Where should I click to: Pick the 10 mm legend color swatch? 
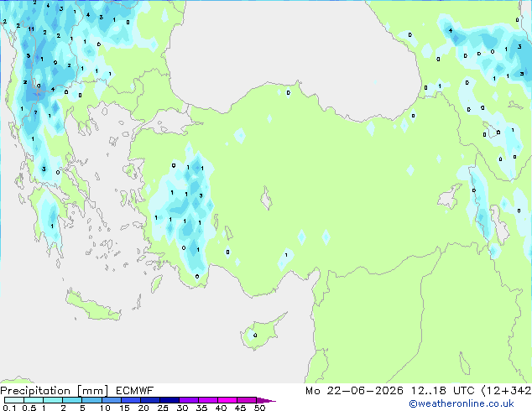[x=112, y=400]
